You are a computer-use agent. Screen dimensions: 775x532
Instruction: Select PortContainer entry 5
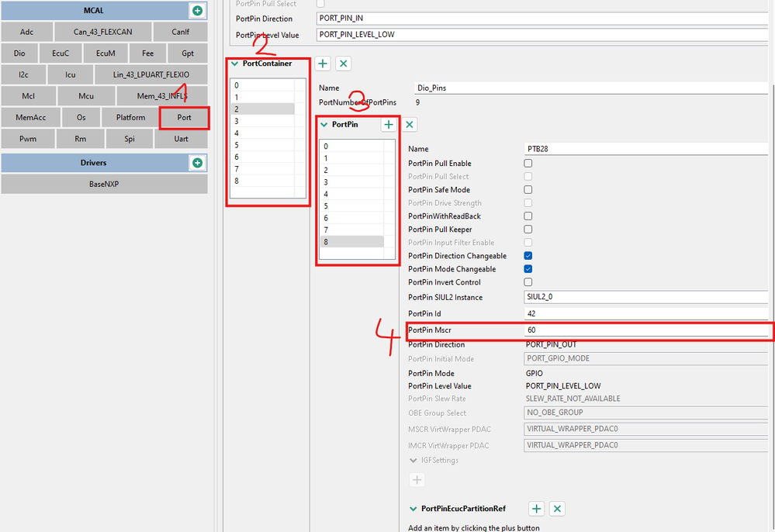pyautogui.click(x=262, y=145)
